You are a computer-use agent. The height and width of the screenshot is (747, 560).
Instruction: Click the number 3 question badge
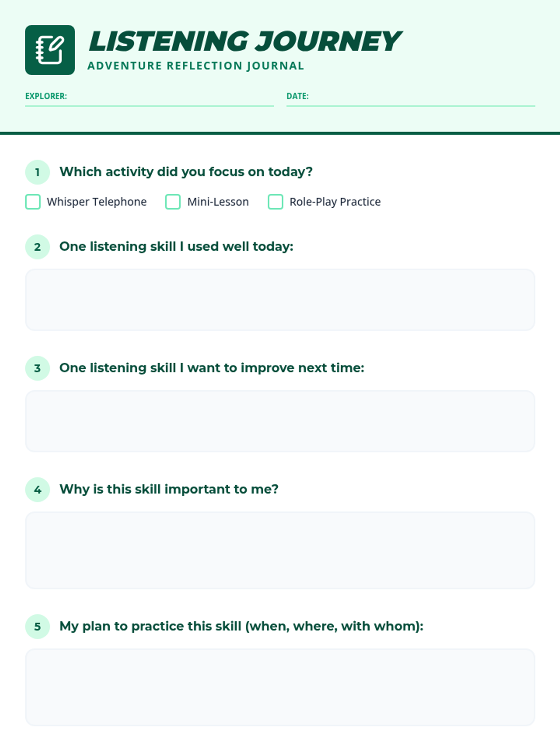[x=37, y=368]
